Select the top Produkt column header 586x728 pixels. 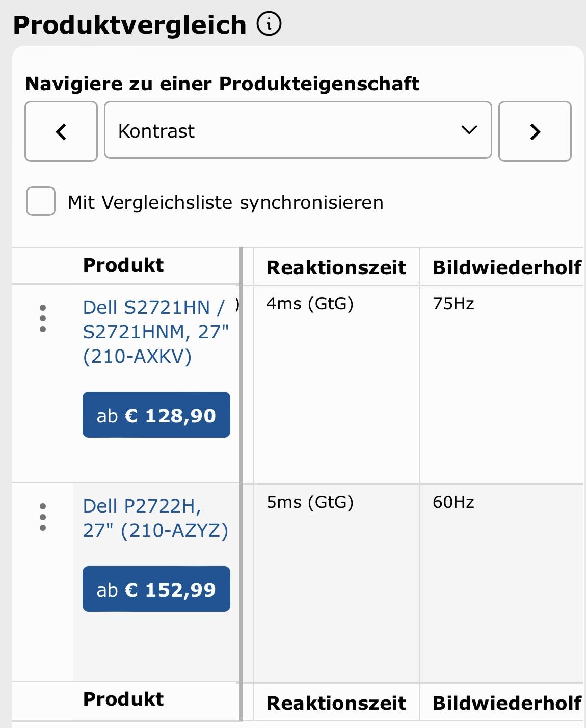pyautogui.click(x=123, y=265)
